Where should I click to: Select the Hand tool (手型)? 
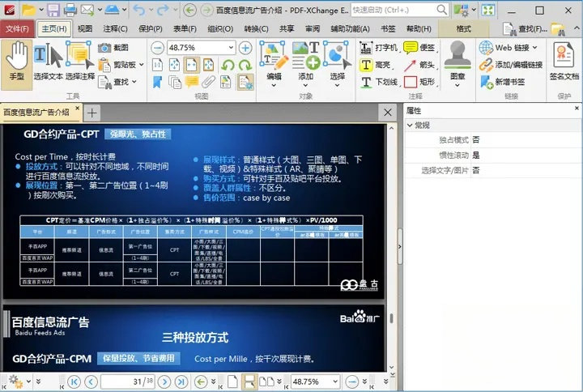pos(17,65)
